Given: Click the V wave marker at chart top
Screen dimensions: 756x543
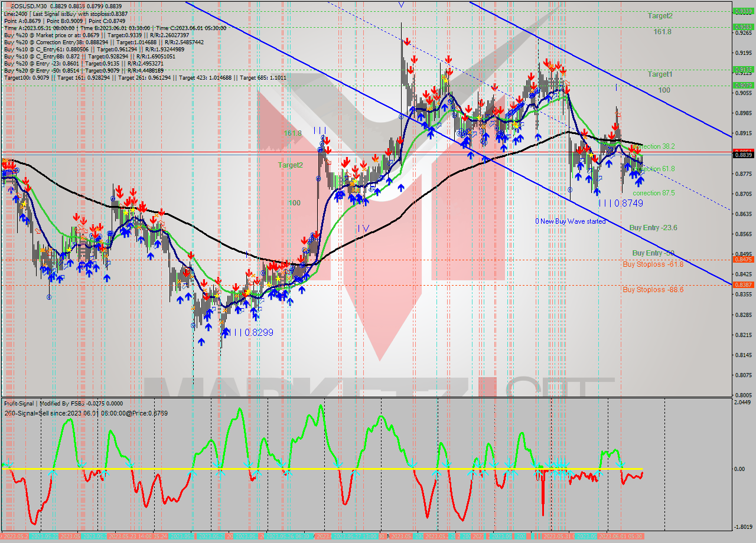Looking at the screenshot, I should click(402, 5).
